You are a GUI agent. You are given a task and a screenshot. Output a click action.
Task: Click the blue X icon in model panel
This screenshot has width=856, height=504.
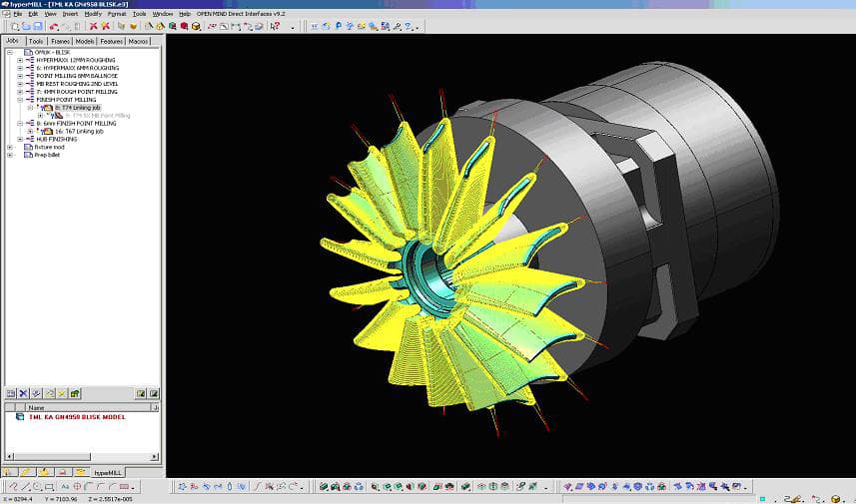(23, 394)
